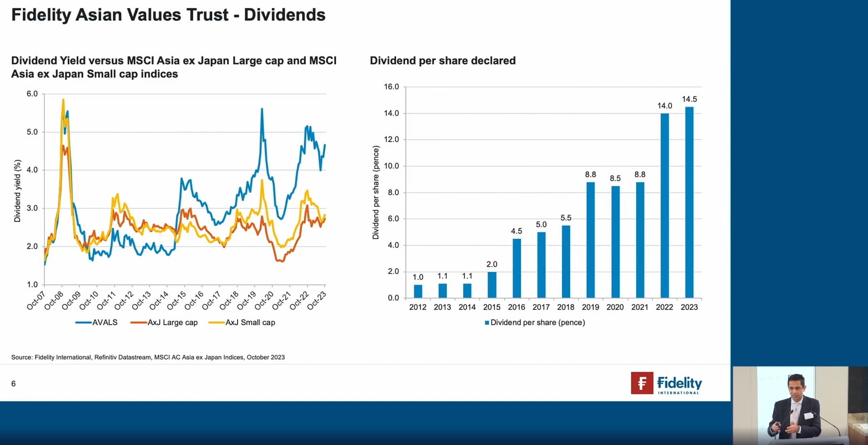Click the AVALS blue legend swatch
Screen dimensions: 868x445
pyautogui.click(x=83, y=323)
